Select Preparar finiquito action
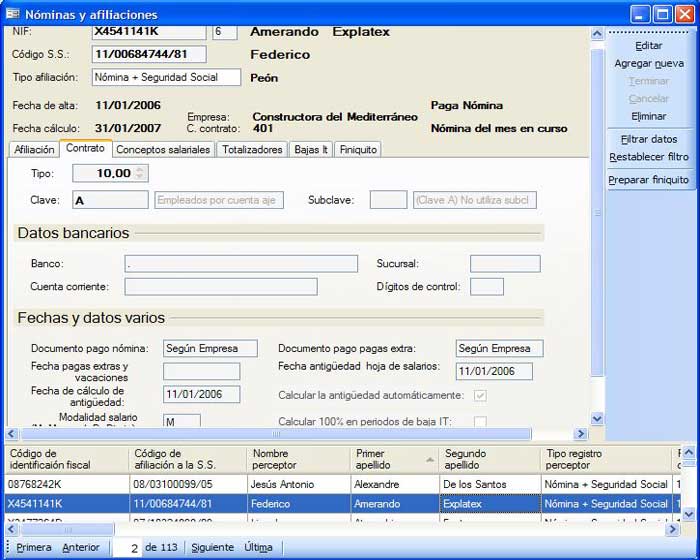Screen dimensions: 700x560 [648, 180]
